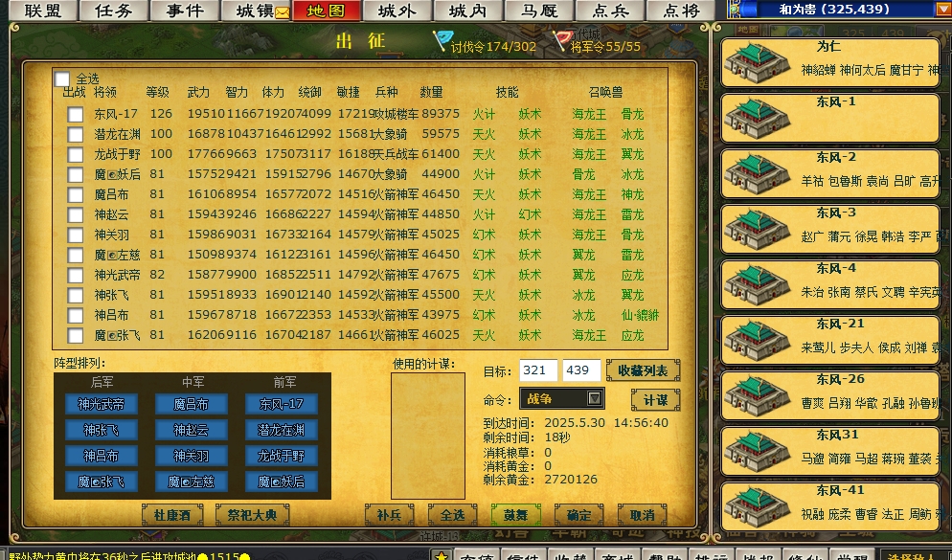Click the 杜康酒 button

click(171, 515)
